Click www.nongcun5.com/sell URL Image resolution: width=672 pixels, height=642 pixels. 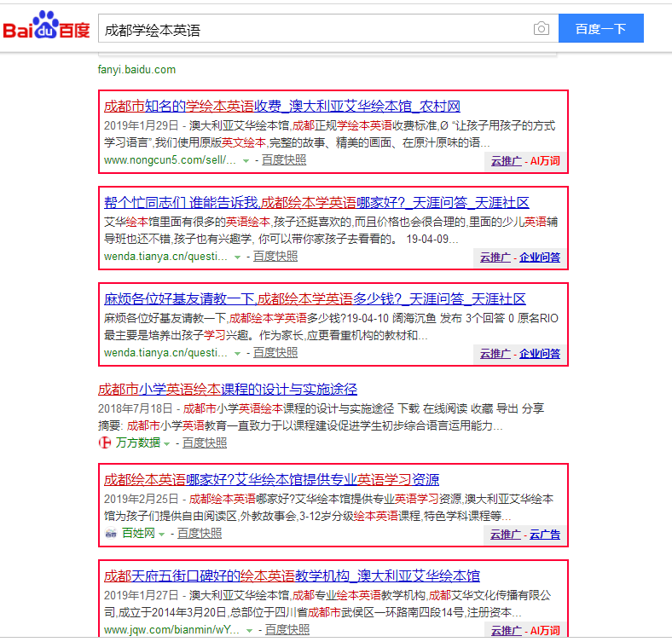tap(170, 160)
